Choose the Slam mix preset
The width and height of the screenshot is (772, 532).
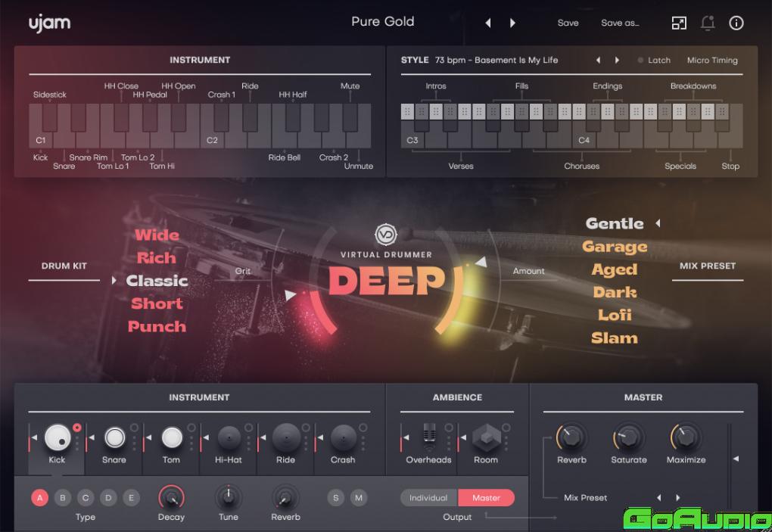pos(615,338)
